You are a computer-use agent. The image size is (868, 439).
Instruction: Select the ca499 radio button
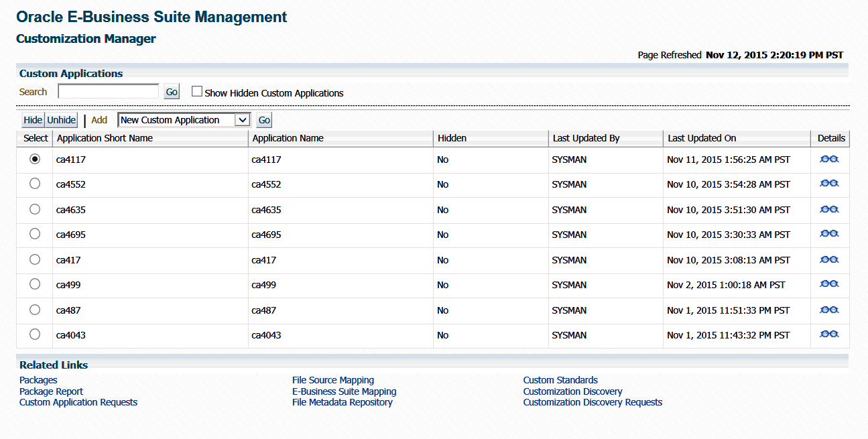pyautogui.click(x=35, y=284)
